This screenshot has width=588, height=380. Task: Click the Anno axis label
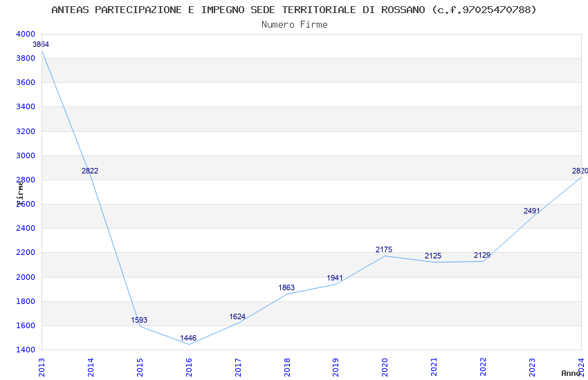[x=571, y=373]
